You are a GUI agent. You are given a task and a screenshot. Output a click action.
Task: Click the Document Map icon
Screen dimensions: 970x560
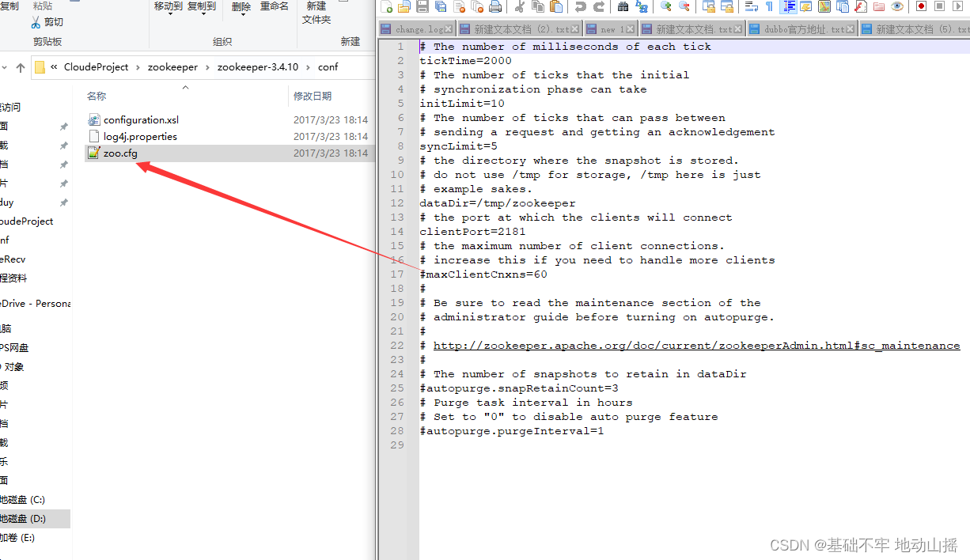tap(824, 6)
